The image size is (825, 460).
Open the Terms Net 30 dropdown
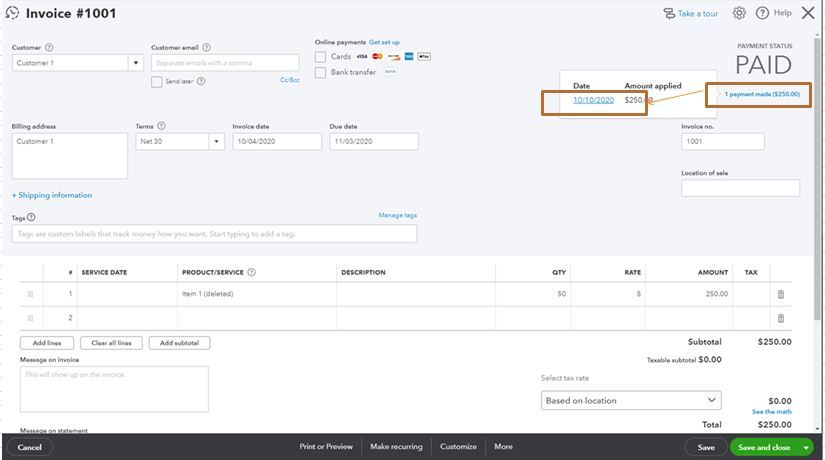tap(216, 142)
